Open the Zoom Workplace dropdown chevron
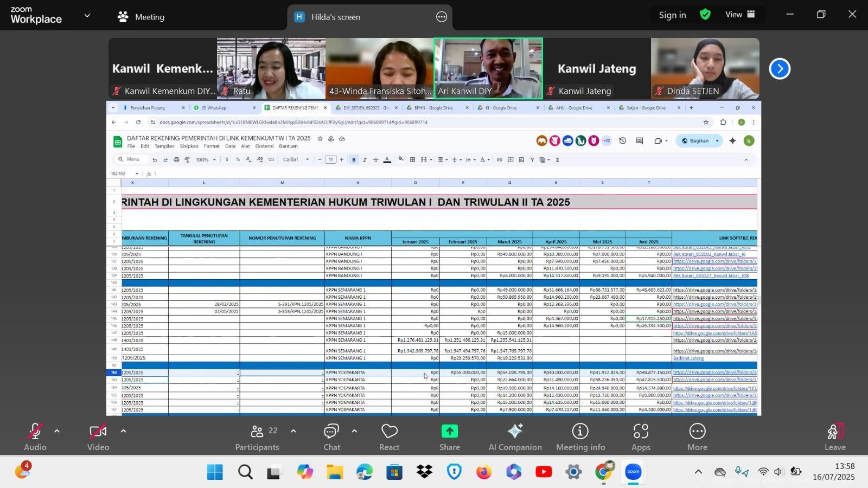The height and width of the screenshot is (488, 868). coord(87,16)
